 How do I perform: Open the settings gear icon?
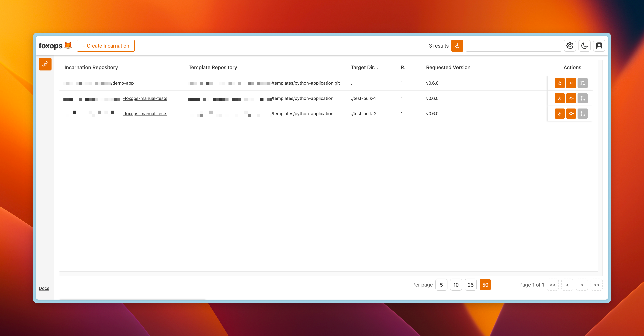point(570,46)
